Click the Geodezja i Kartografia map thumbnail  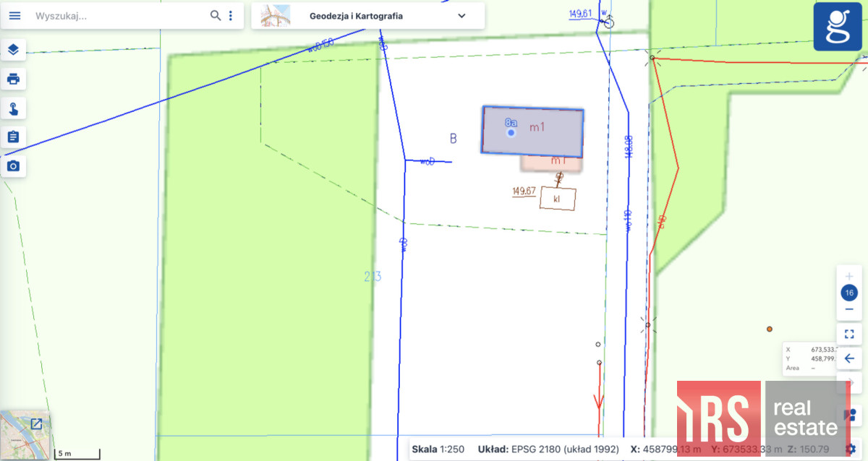pos(276,16)
